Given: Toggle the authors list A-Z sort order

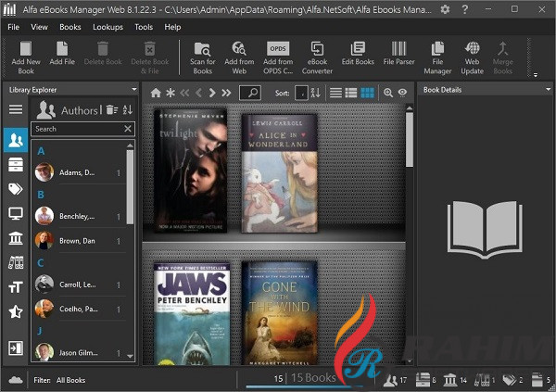Looking at the screenshot, I should click(128, 110).
